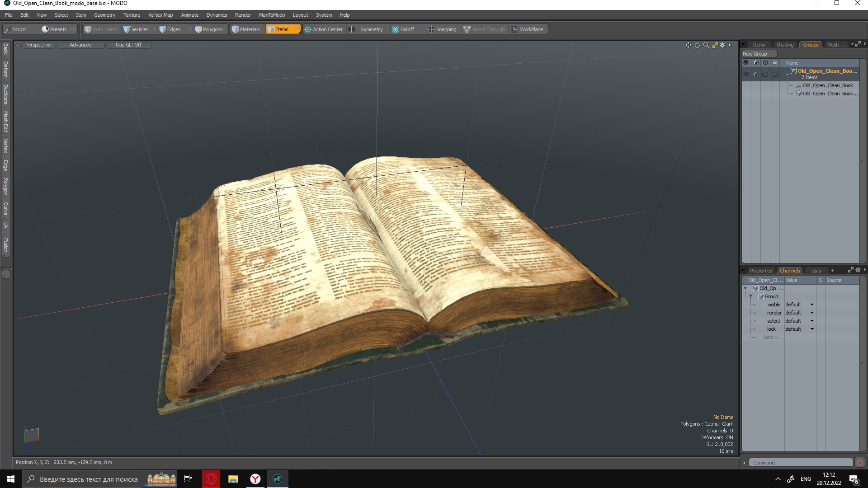868x488 pixels.
Task: Click the Command input field
Action: tap(800, 463)
